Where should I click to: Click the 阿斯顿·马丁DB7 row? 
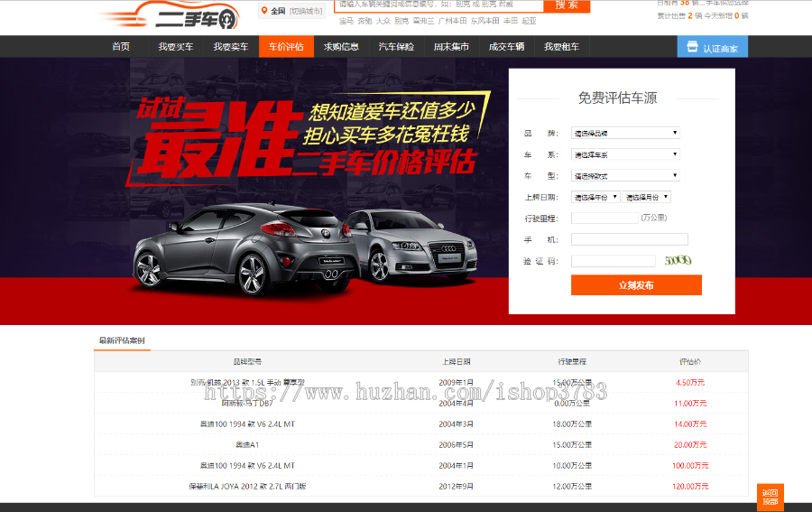421,403
